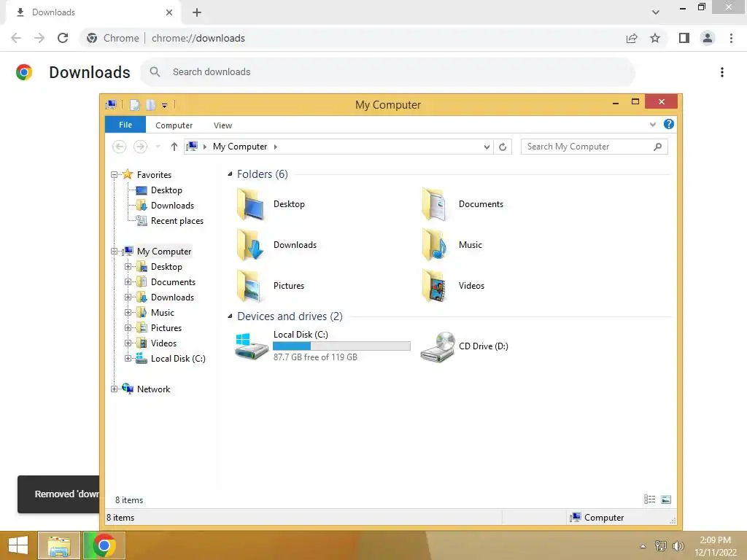Select the Local Disk (C:) drive icon

[252, 346]
